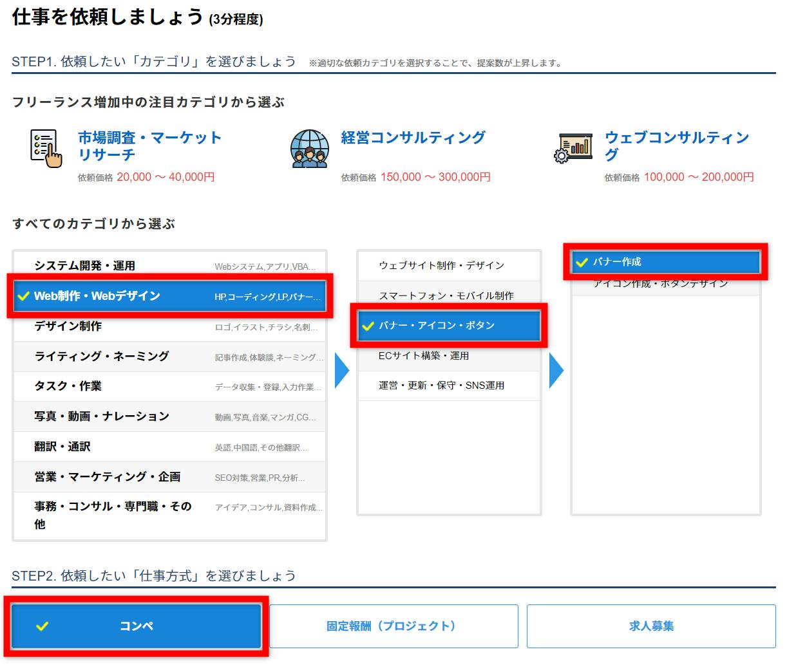Click checkmark beside Web制作・Webデザイン
The height and width of the screenshot is (672, 787).
(x=24, y=296)
